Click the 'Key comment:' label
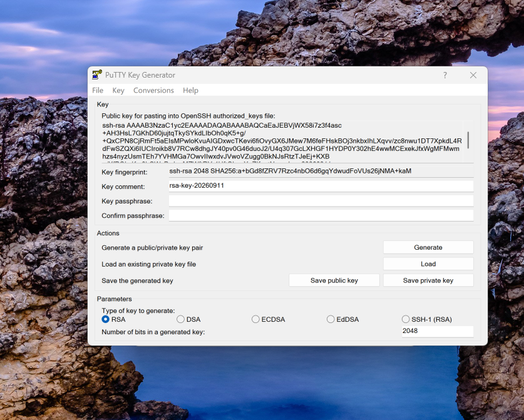The width and height of the screenshot is (524, 420). 123,187
